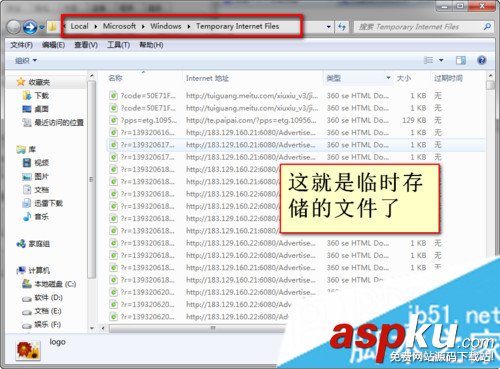Click the change view icon
Viewport: 500px width, 369px height.
point(428,60)
